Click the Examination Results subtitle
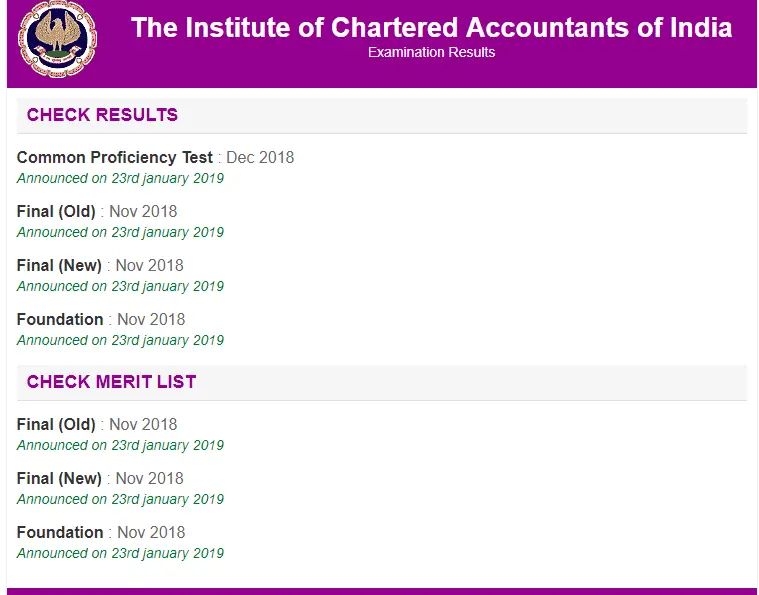Screen dimensions: 759x595 pos(431,52)
